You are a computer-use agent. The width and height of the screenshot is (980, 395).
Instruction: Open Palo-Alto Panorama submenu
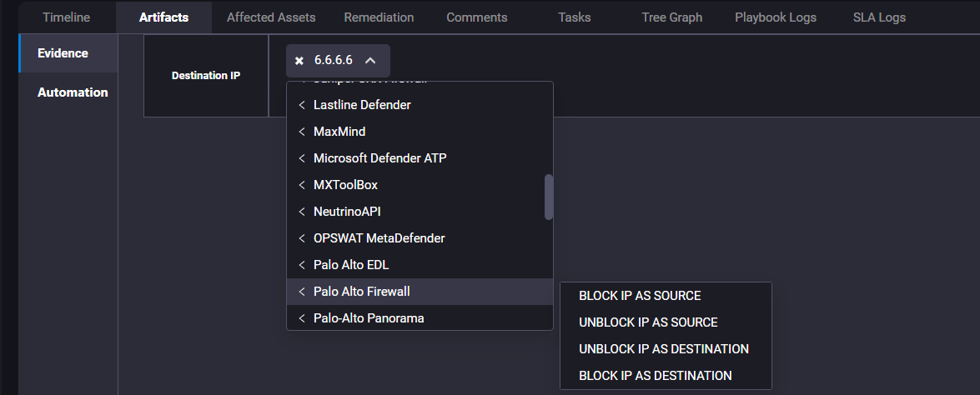point(420,317)
